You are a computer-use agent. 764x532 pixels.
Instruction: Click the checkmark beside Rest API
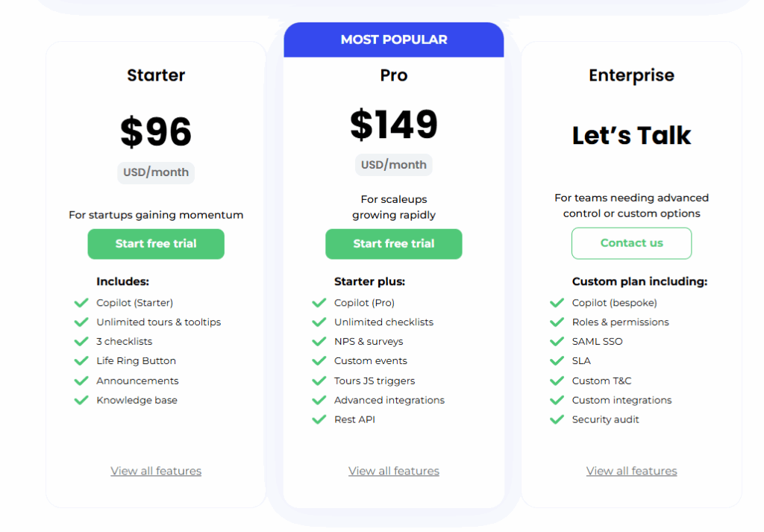point(319,419)
